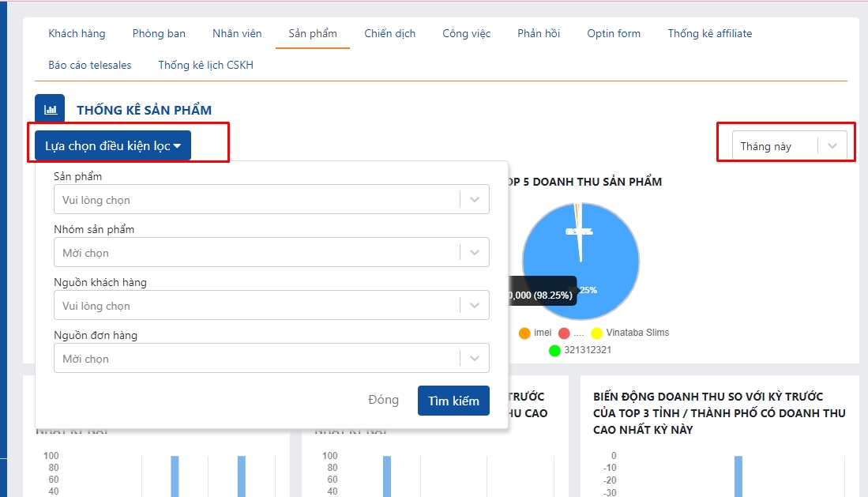Open the Optin form tab
The width and height of the screenshot is (868, 497).
614,33
